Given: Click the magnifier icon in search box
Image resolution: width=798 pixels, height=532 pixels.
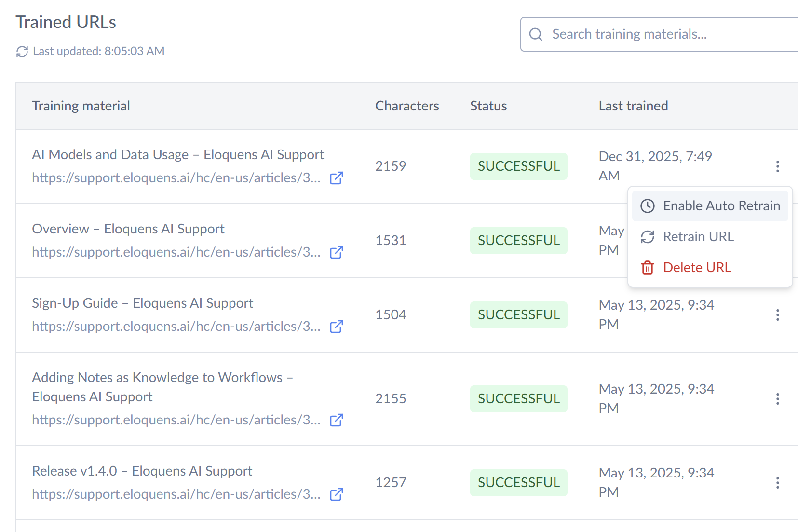Looking at the screenshot, I should pyautogui.click(x=536, y=34).
